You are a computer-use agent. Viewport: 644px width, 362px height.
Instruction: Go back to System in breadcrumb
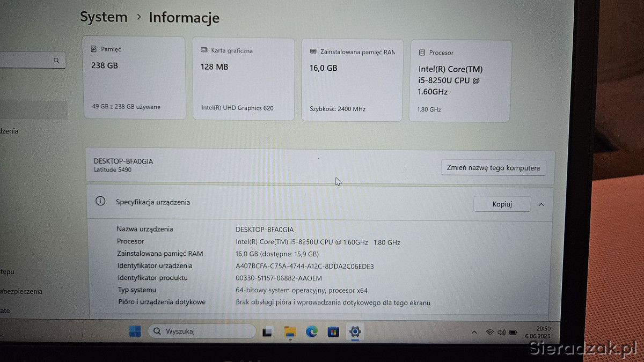tap(104, 17)
